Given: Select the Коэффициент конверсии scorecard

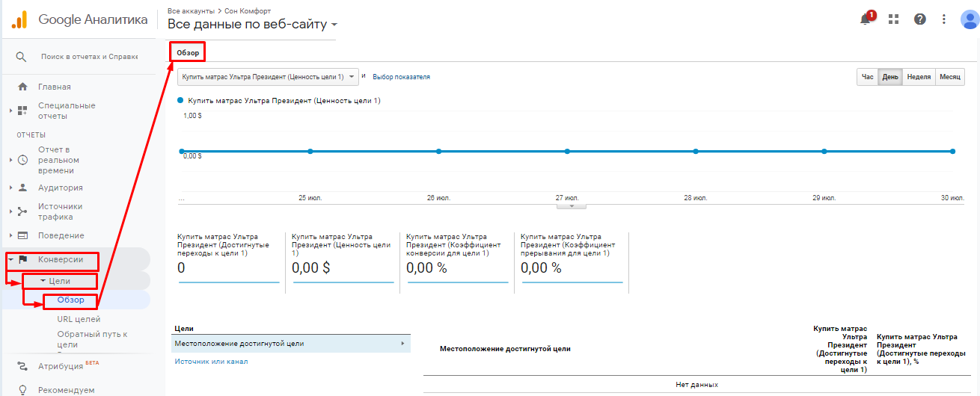Looking at the screenshot, I should click(456, 258).
